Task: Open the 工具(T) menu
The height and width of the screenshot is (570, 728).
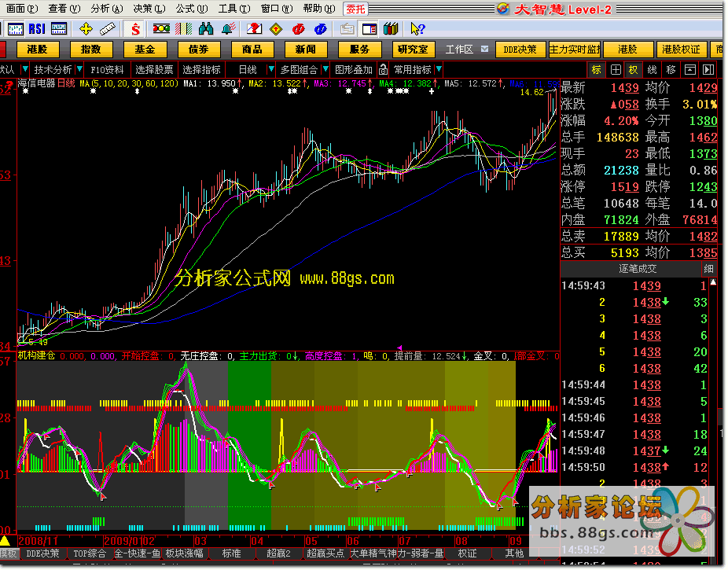Action: pyautogui.click(x=234, y=9)
